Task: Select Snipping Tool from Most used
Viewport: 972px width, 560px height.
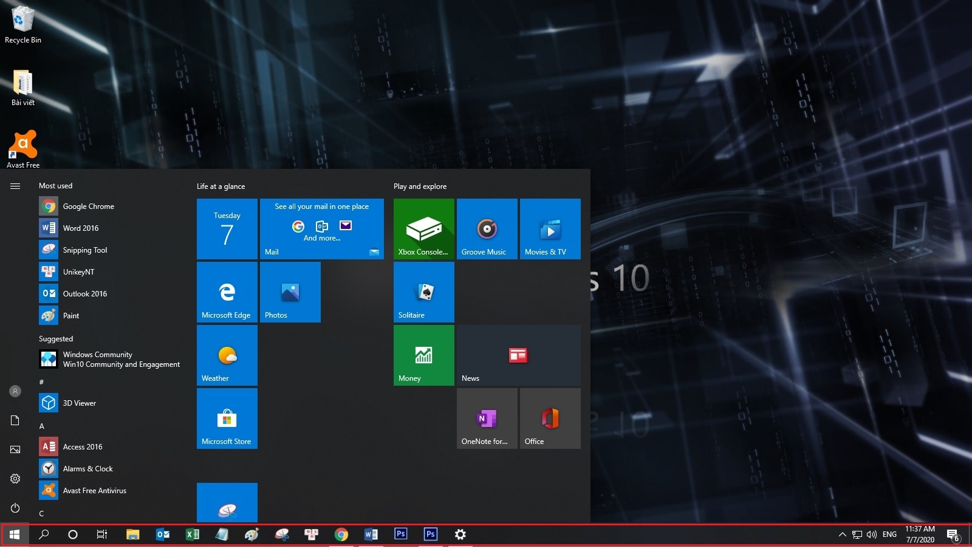Action: [x=84, y=250]
